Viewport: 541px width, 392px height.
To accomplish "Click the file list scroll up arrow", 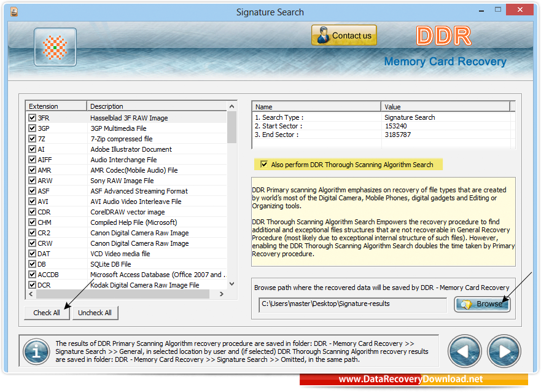I will coord(232,106).
